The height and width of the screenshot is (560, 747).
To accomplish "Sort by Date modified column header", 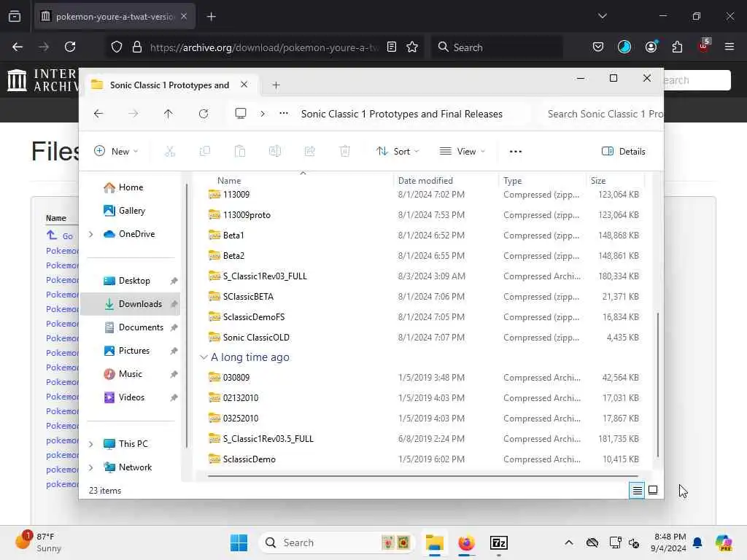I will pyautogui.click(x=425, y=181).
